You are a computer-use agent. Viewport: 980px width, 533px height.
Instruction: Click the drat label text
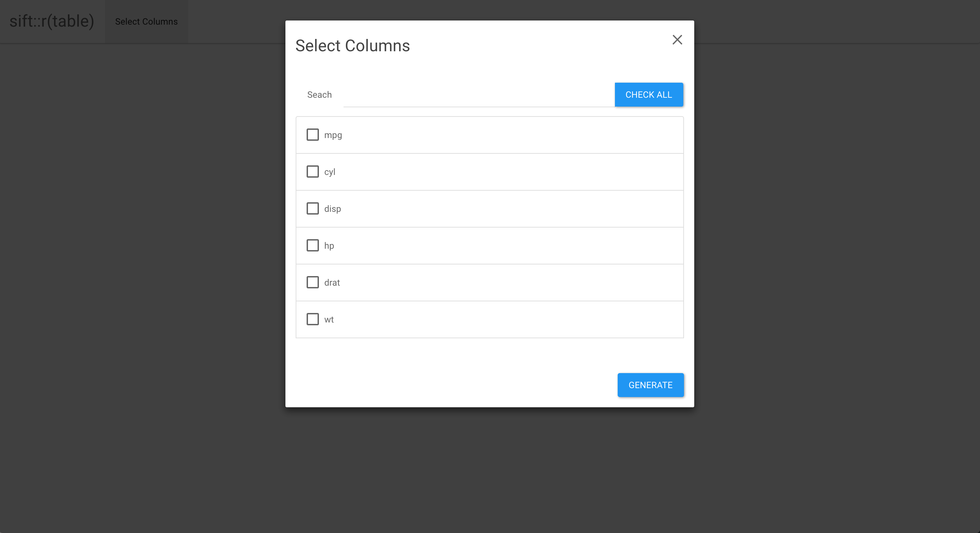click(332, 283)
